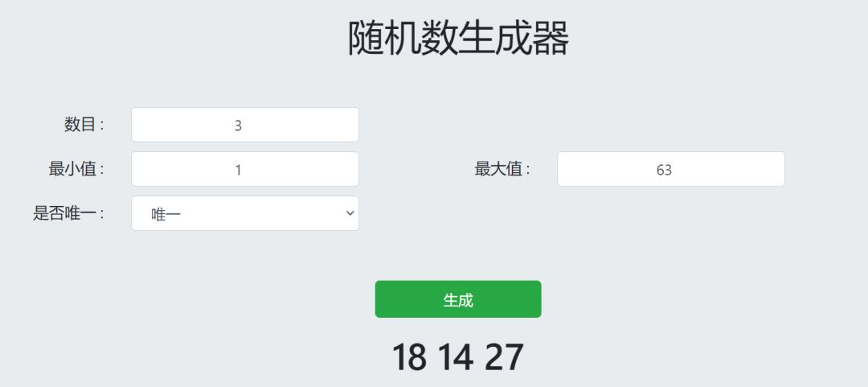Viewport: 868px width, 387px height.
Task: Click the 随机数生成器 page heading
Action: [x=458, y=38]
